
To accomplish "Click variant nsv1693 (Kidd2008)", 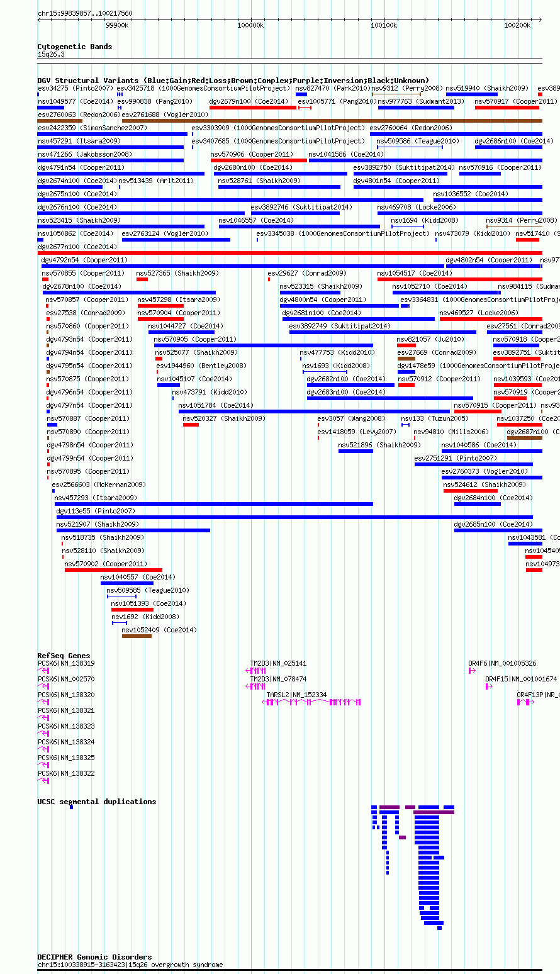I will pos(336,366).
